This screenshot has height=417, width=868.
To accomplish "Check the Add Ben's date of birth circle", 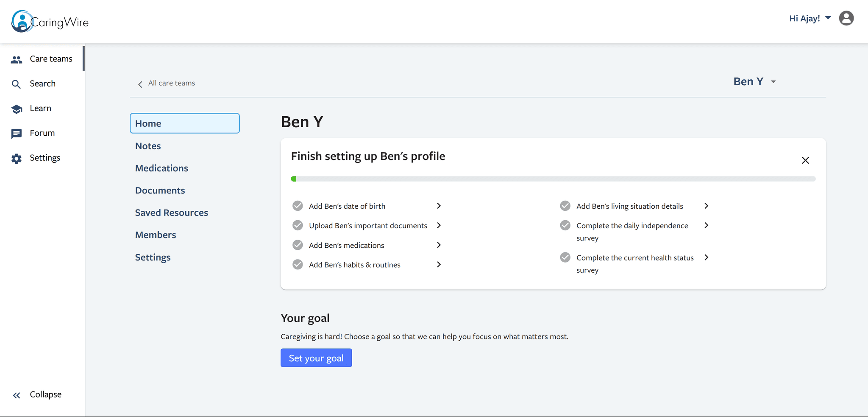I will point(298,206).
